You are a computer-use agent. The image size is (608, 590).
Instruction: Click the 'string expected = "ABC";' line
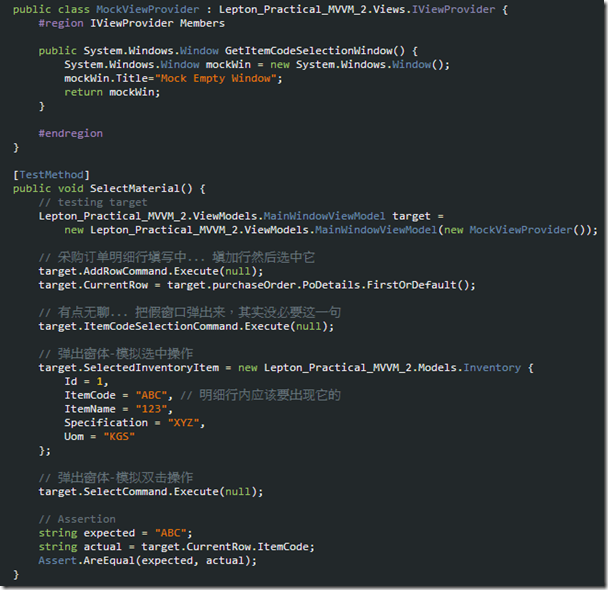click(x=115, y=533)
